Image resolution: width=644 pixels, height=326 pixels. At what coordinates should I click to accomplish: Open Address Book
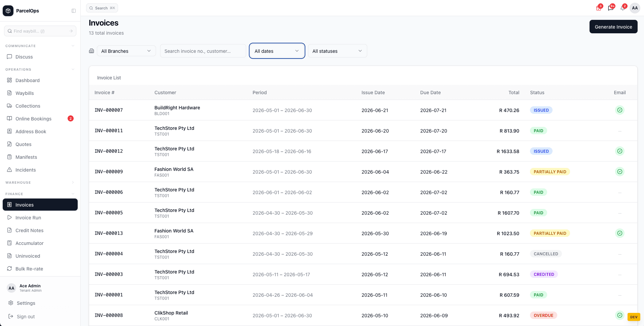pyautogui.click(x=40, y=132)
